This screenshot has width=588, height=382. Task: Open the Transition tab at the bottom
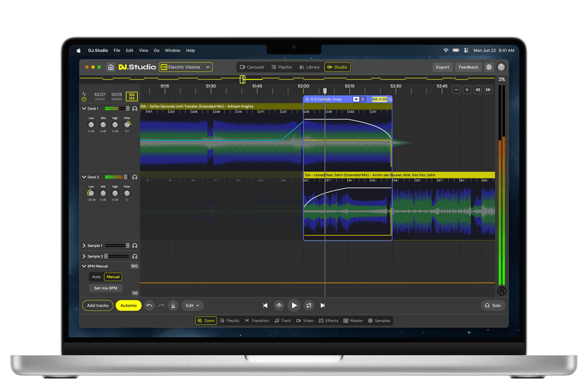pos(257,321)
